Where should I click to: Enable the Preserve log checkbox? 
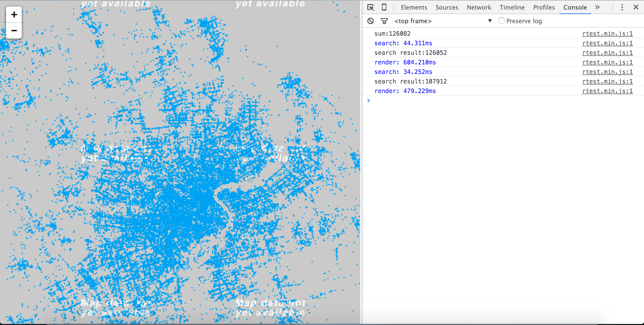tap(501, 21)
